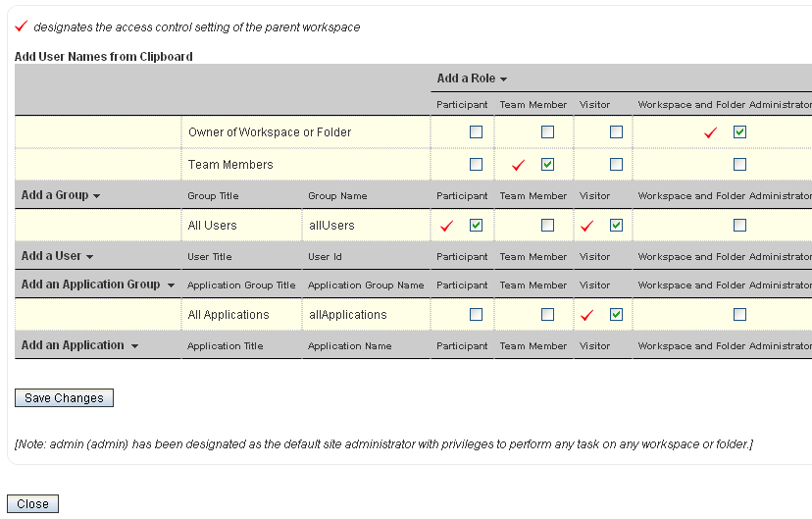Viewport: 812px width, 519px height.
Task: Uncheck Visitor for All Users group
Action: pos(616,226)
